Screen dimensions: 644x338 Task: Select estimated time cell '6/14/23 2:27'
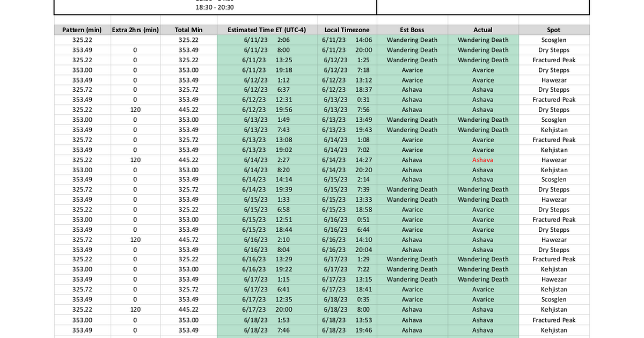tap(267, 160)
